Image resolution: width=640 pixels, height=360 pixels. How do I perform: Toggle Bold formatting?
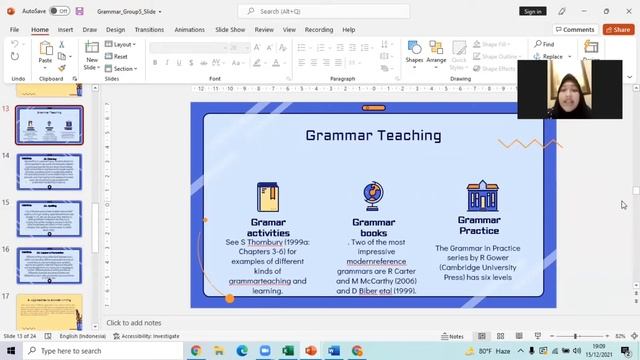(155, 63)
